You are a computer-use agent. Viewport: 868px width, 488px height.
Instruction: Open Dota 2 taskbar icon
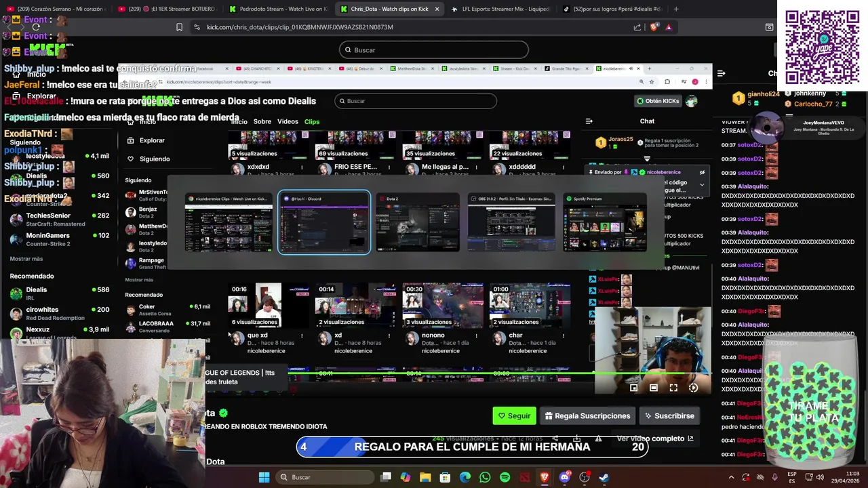525,477
